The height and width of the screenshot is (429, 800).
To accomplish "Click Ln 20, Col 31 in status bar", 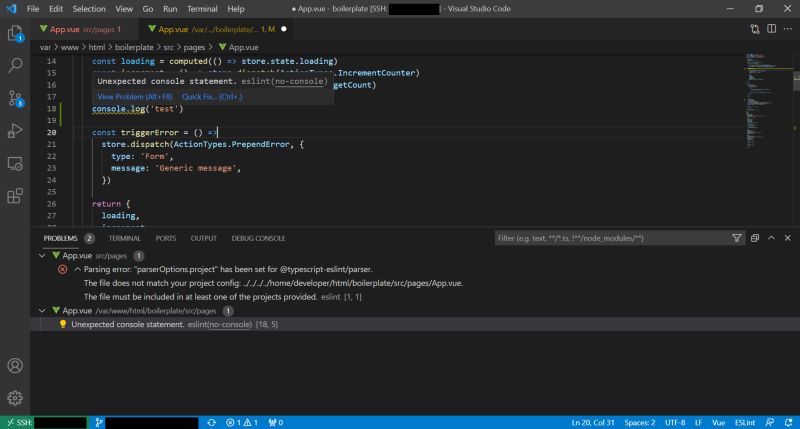I will [593, 422].
